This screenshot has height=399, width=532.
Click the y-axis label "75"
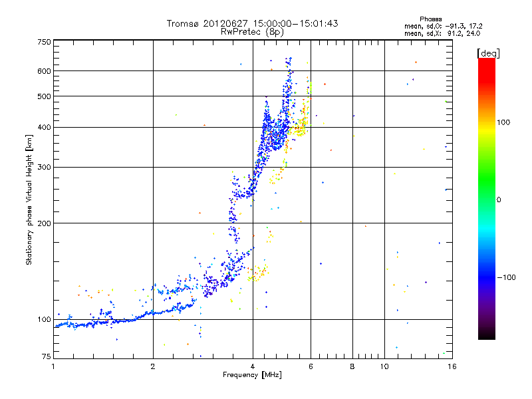coord(47,356)
